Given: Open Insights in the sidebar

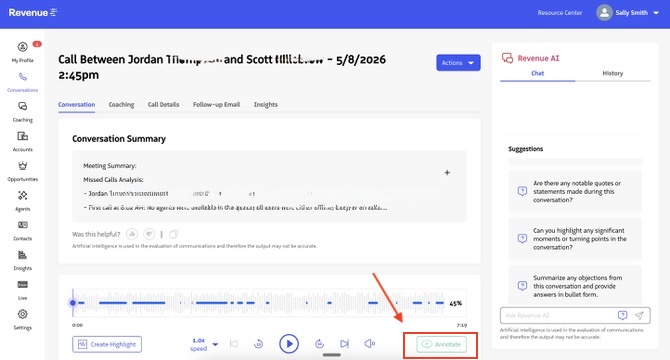Looking at the screenshot, I should coord(23,260).
